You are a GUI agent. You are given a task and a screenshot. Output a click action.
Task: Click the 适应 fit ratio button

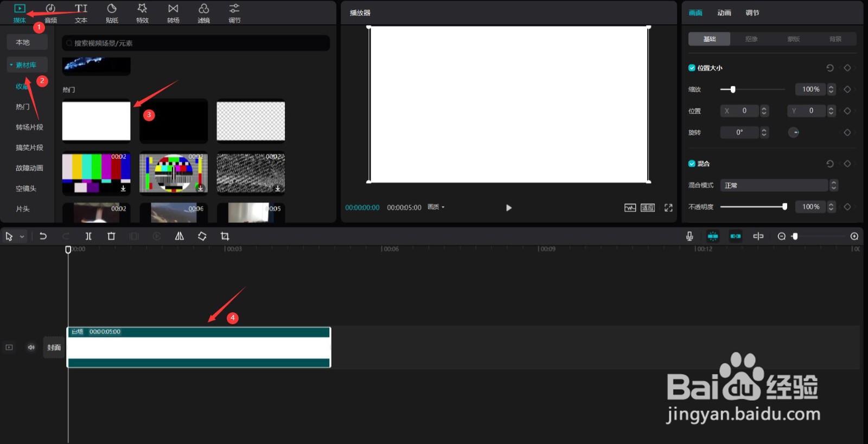pyautogui.click(x=648, y=208)
